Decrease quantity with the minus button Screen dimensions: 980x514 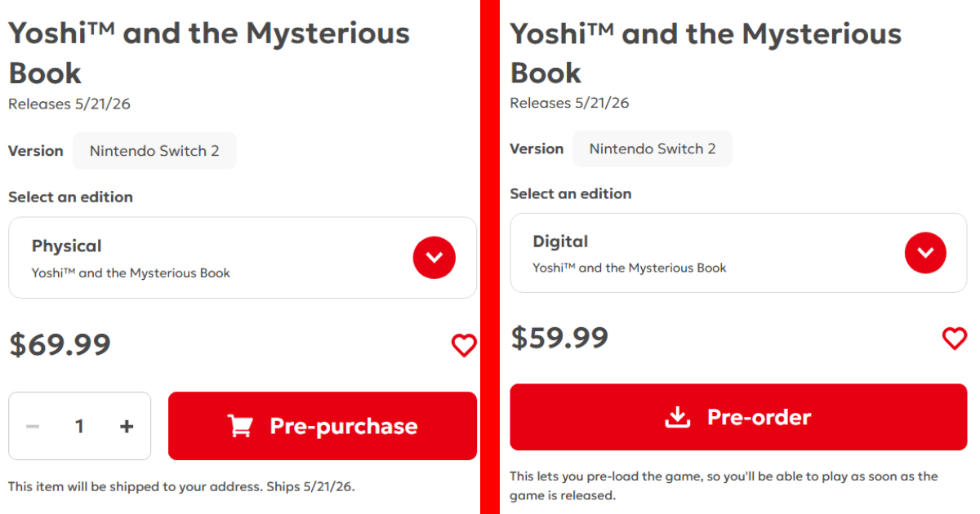[33, 426]
